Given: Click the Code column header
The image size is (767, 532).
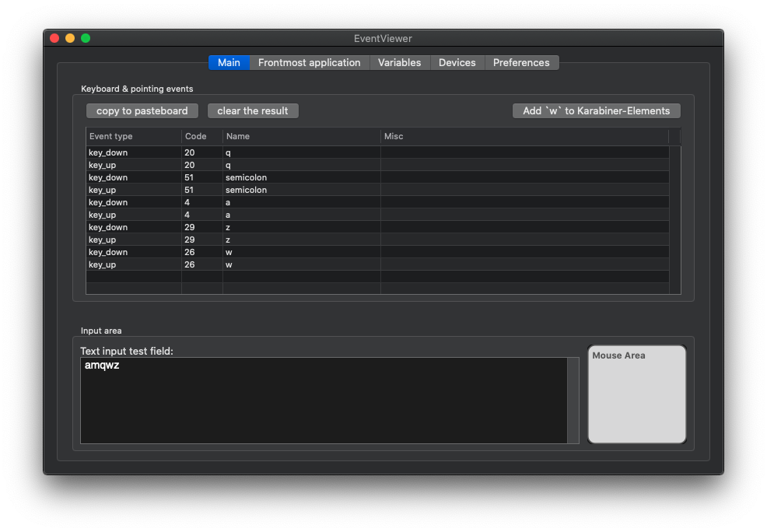Looking at the screenshot, I should click(x=202, y=136).
